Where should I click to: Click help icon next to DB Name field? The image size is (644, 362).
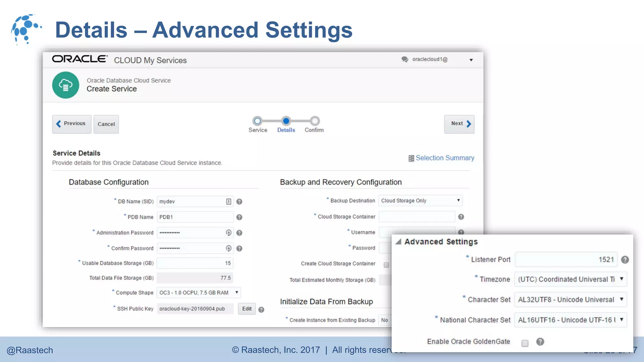tap(239, 202)
